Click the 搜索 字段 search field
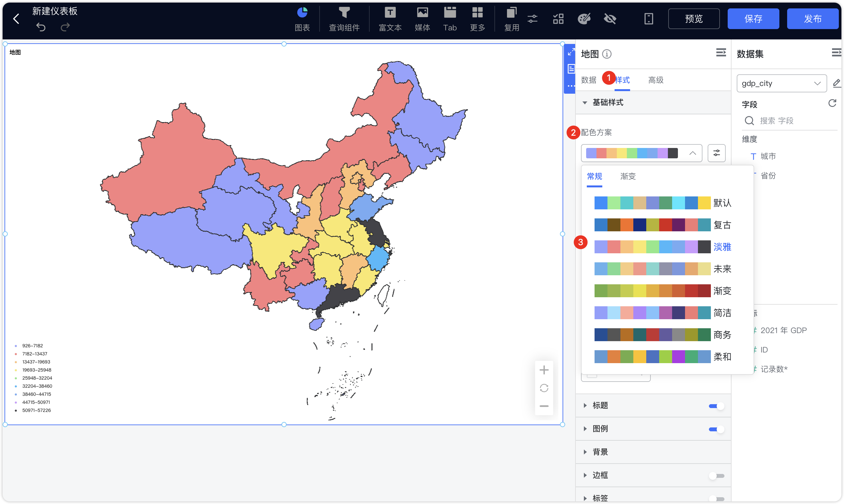This screenshot has height=504, width=844. [x=790, y=121]
